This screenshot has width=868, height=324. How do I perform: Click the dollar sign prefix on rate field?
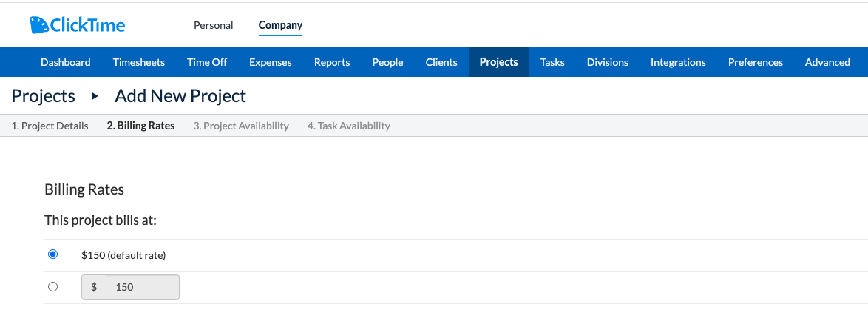(94, 287)
